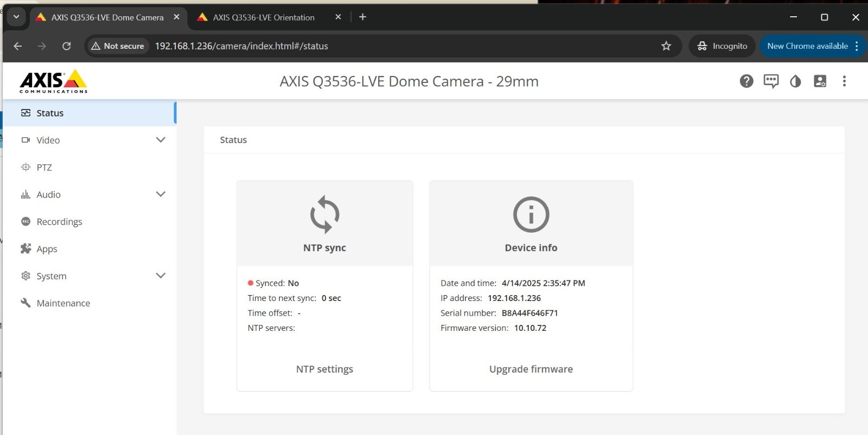Click the Not secure site info chip
Image resolution: width=868 pixels, height=435 pixels.
click(x=118, y=46)
